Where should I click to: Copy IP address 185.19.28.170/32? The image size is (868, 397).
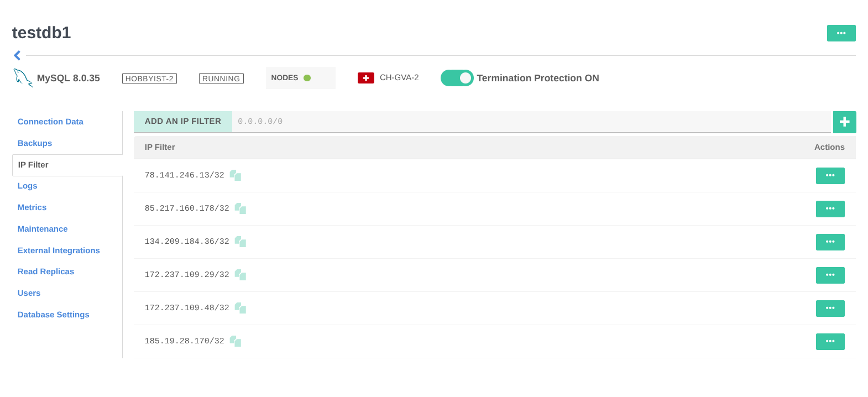pyautogui.click(x=236, y=341)
